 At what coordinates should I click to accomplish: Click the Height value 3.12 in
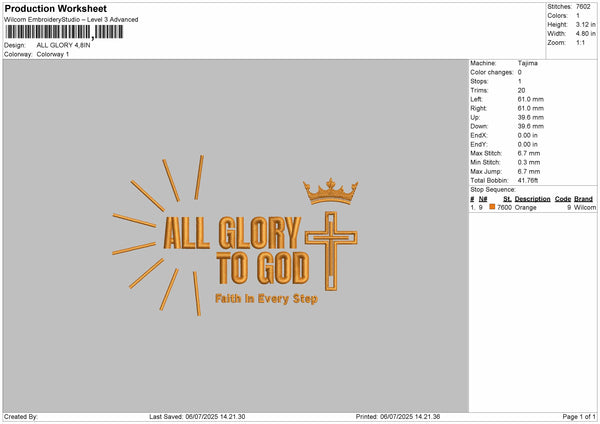[585, 24]
